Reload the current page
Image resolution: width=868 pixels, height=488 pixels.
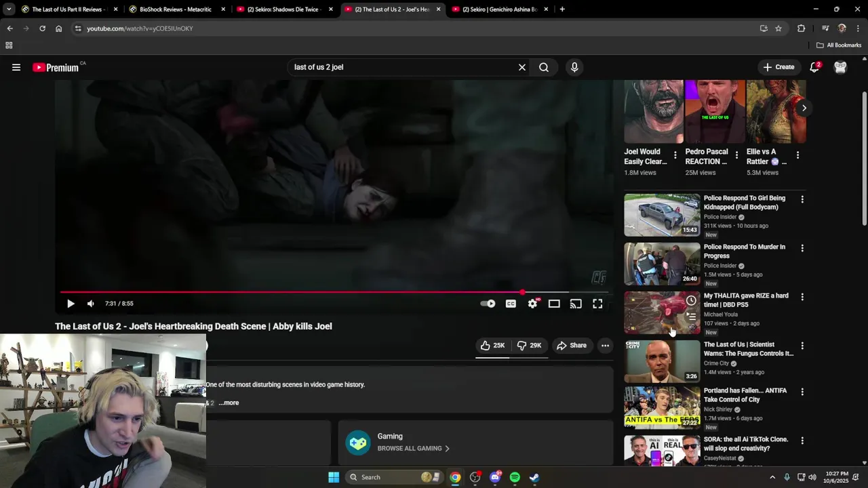coord(42,28)
